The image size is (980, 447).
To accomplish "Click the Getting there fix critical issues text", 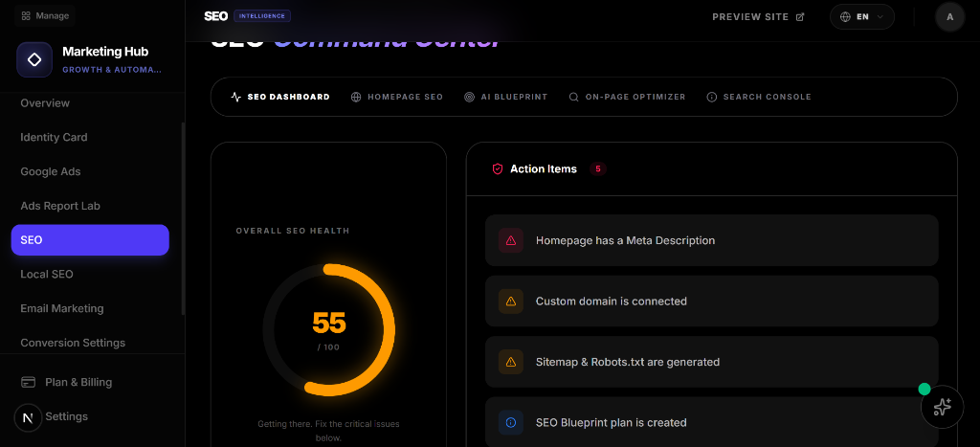I will click(329, 431).
